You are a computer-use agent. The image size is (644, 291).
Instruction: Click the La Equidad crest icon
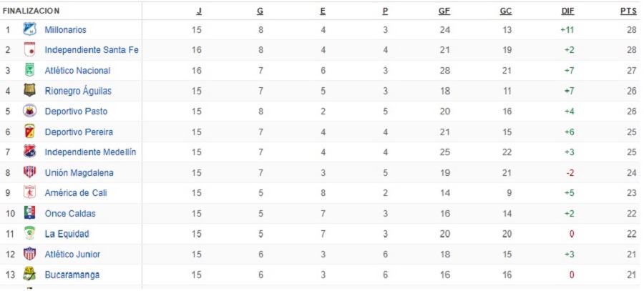coord(29,233)
